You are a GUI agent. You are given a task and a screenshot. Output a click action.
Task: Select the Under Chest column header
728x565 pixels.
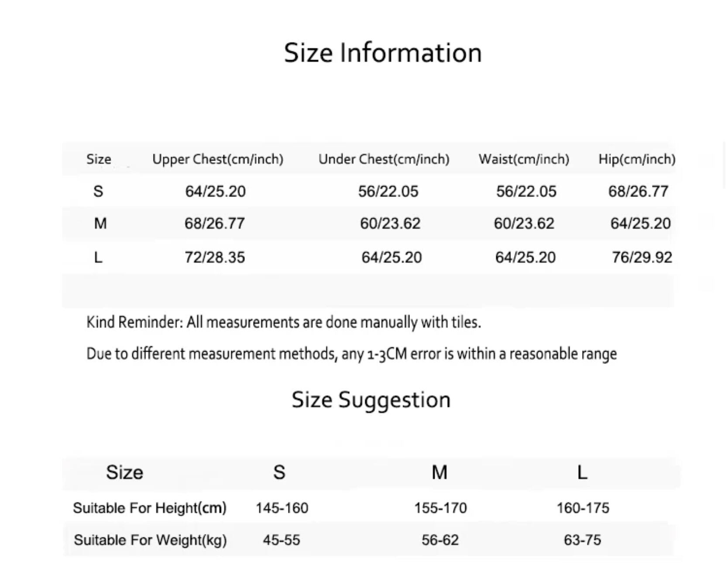pos(384,159)
